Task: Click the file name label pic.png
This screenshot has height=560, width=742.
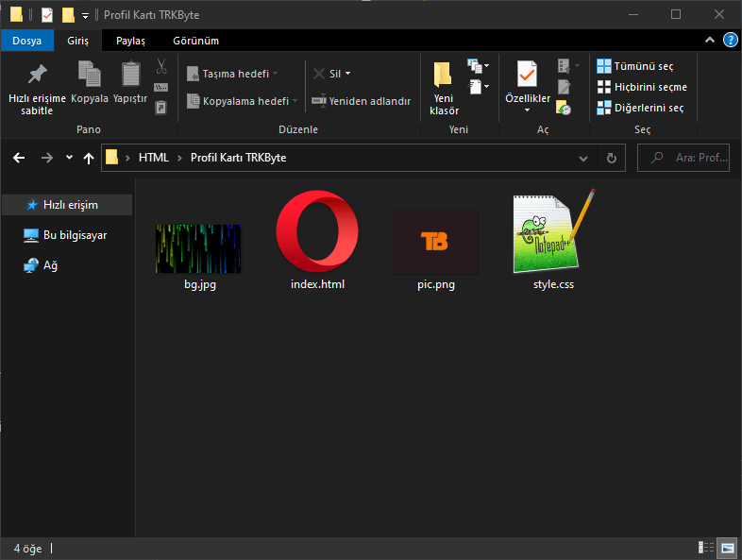Action: point(436,284)
